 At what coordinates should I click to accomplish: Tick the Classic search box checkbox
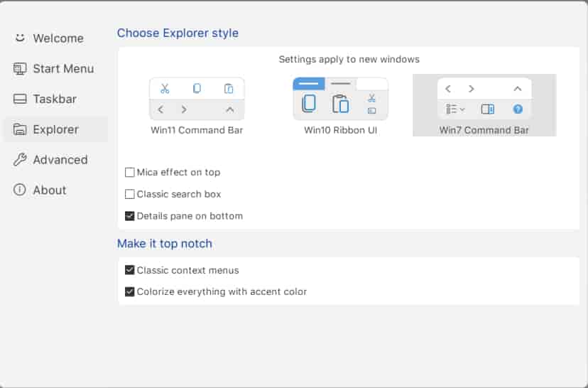[130, 194]
